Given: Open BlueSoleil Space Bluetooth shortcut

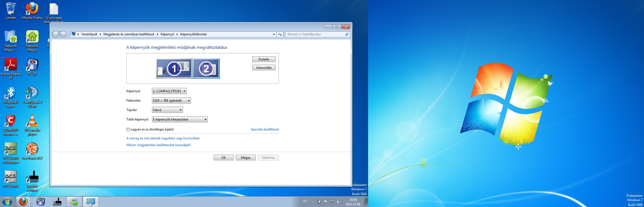Looking at the screenshot, I should (11, 97).
